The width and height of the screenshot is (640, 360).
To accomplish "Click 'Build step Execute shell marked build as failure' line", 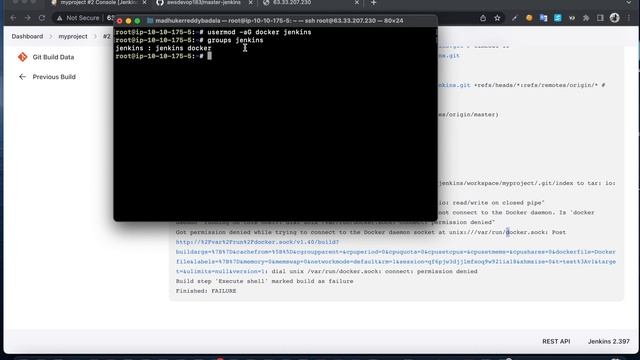I will pyautogui.click(x=264, y=281).
